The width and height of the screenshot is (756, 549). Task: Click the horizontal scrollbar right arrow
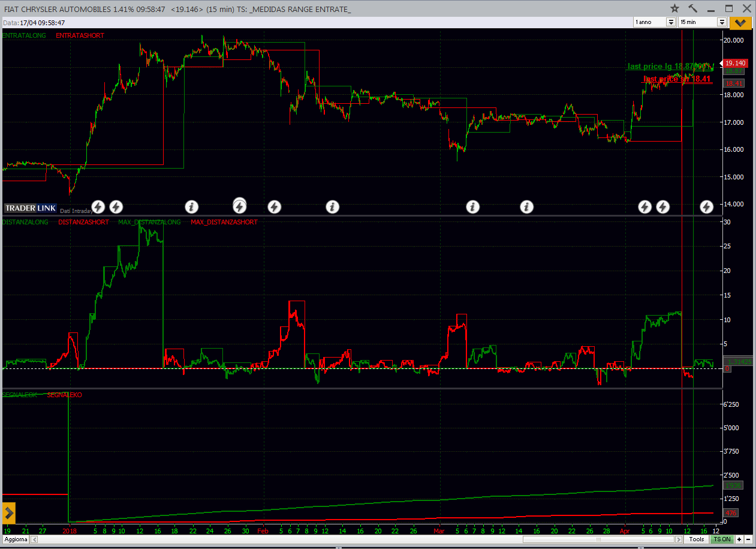[679, 539]
